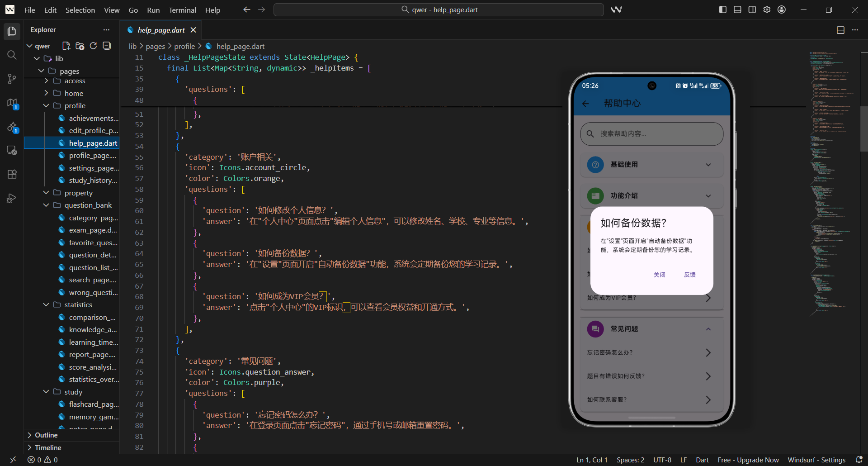This screenshot has height=466, width=868.
Task: Tap 关闭 button in the dialog
Action: pos(659,275)
